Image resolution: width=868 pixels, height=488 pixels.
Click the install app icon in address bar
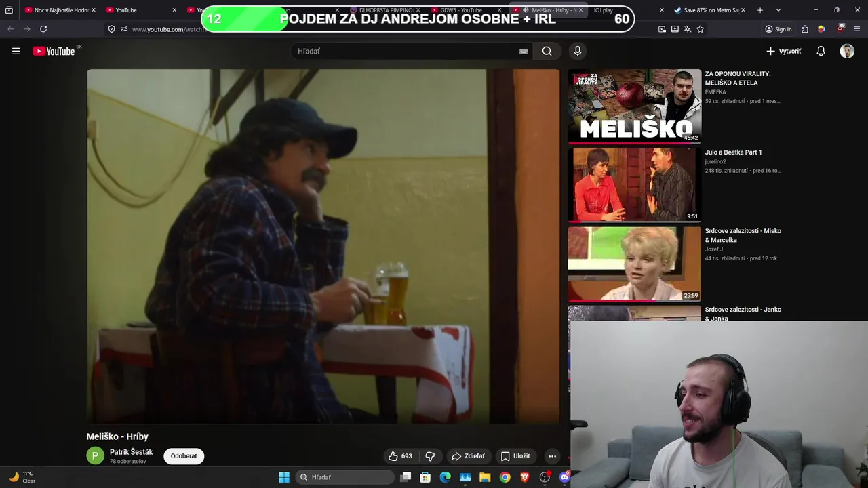pos(675,29)
